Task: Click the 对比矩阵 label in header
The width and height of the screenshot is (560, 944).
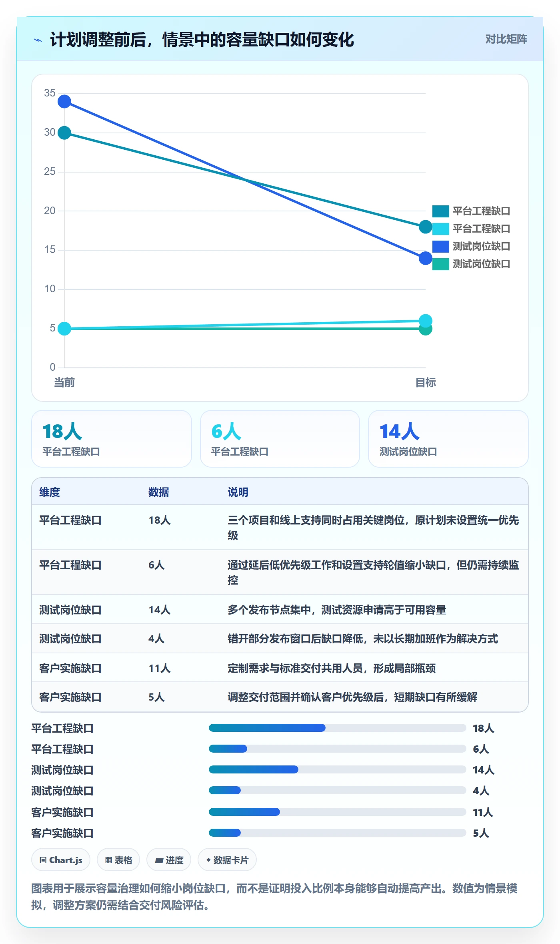Action: coord(506,39)
